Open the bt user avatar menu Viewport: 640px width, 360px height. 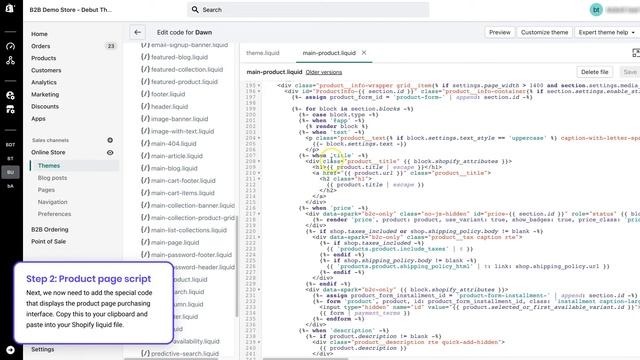[596, 10]
